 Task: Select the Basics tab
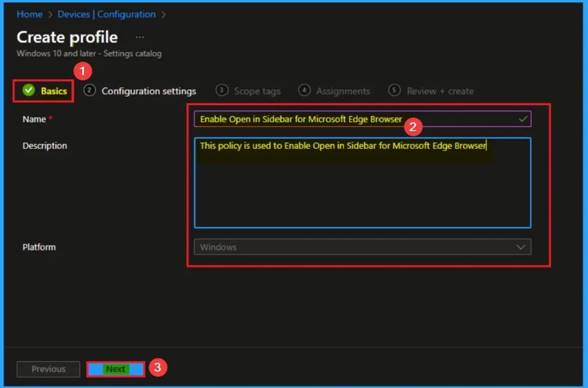(45, 91)
